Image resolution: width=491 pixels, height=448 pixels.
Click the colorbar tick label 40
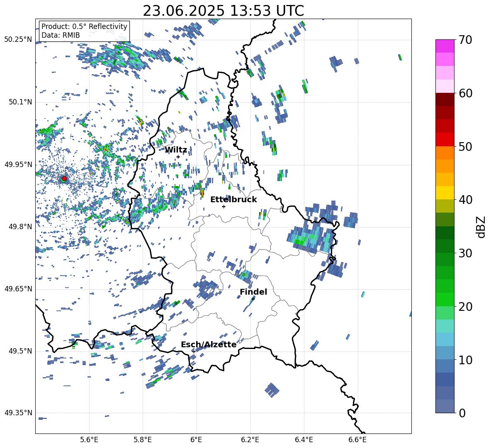coord(465,200)
